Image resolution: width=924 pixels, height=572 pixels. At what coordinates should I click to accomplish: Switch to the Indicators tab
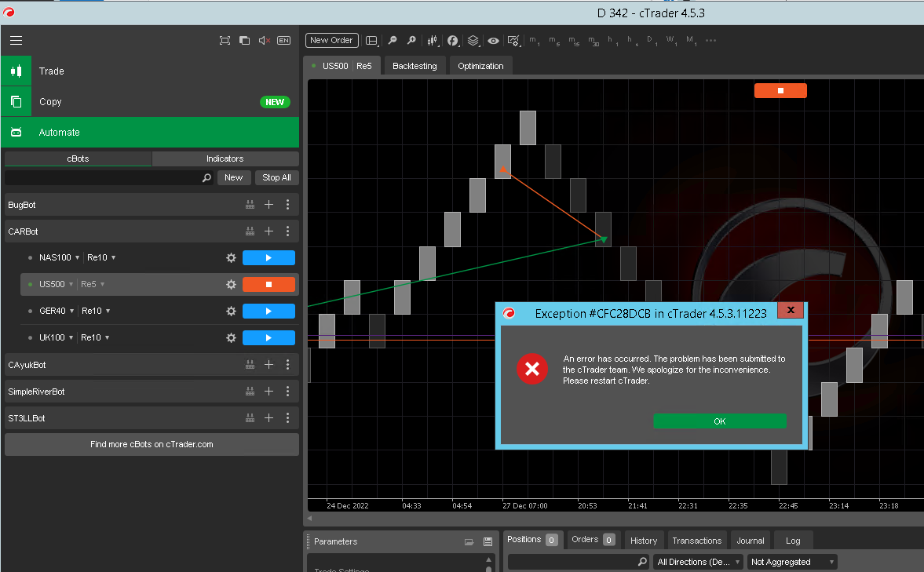point(225,158)
